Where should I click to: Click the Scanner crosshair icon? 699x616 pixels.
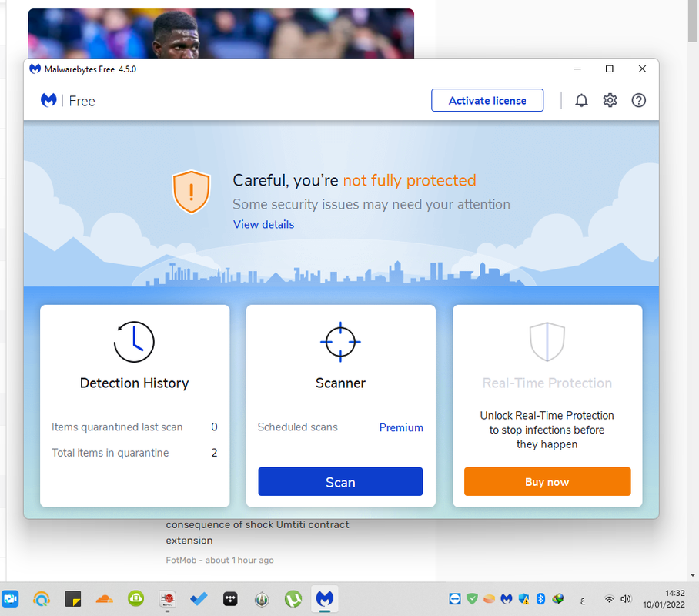[x=340, y=342]
